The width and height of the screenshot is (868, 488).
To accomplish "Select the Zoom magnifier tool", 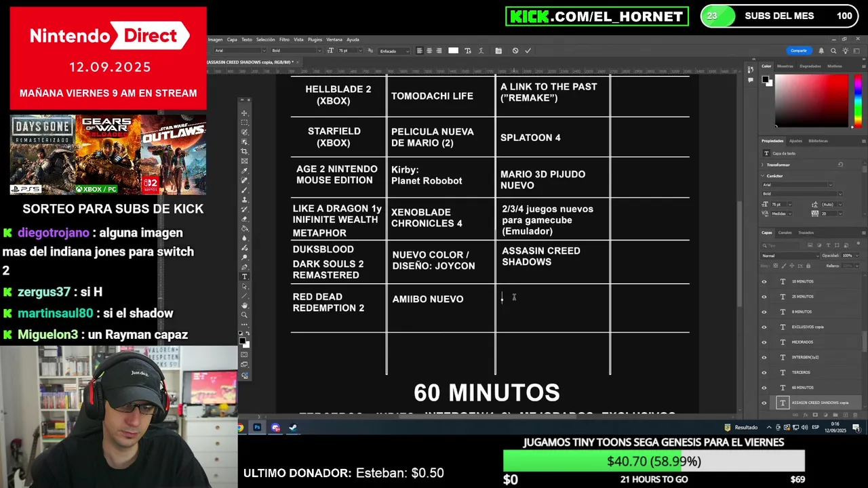I will (244, 315).
